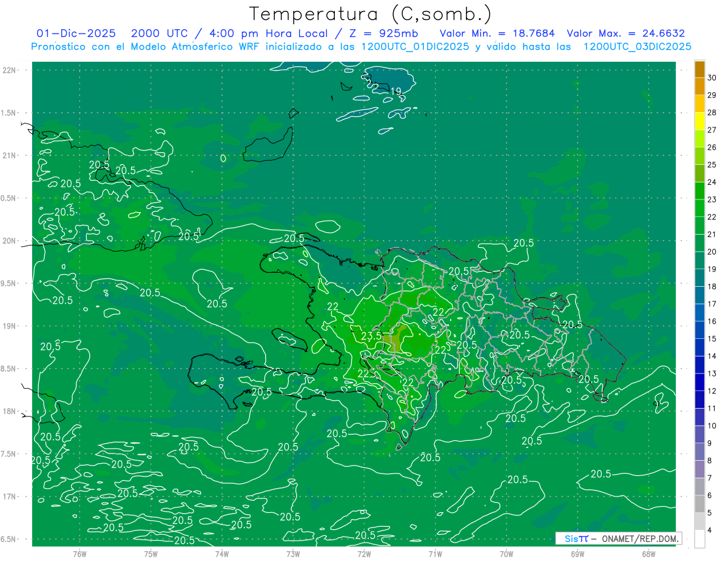Click the '73W' longitude axis label
Image resolution: width=728 pixels, height=562 pixels.
coord(293,554)
